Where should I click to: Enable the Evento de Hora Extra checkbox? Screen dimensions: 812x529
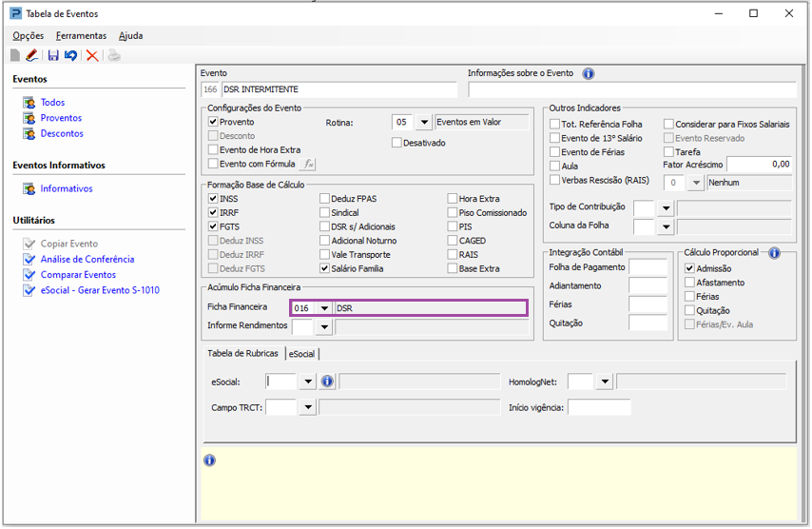pyautogui.click(x=213, y=150)
